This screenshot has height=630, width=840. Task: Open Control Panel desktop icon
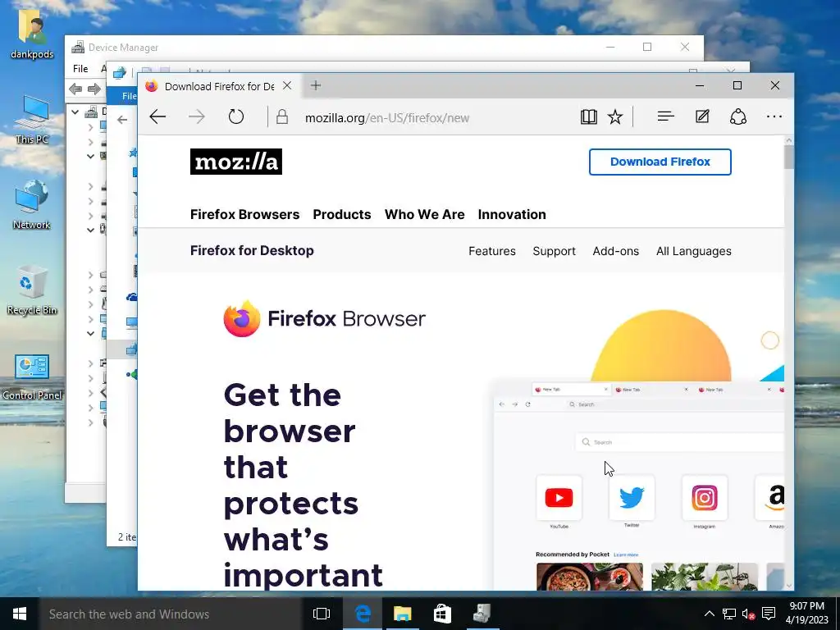pos(32,377)
